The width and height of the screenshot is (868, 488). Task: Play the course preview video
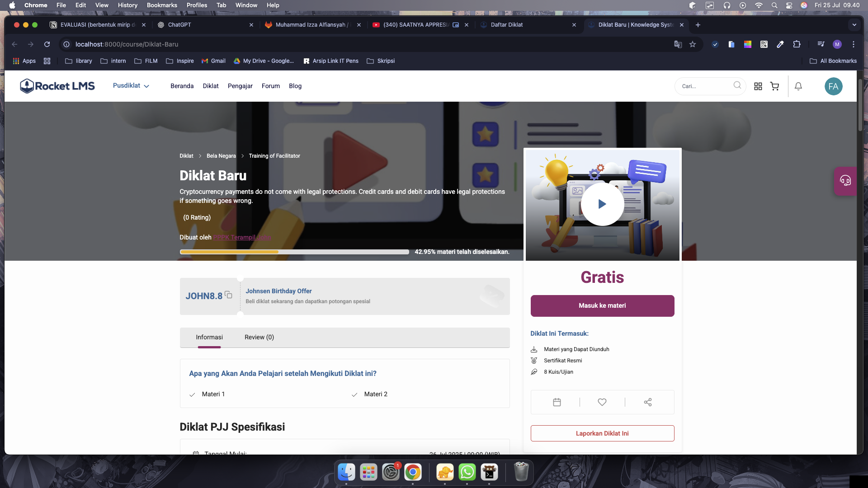tap(602, 204)
